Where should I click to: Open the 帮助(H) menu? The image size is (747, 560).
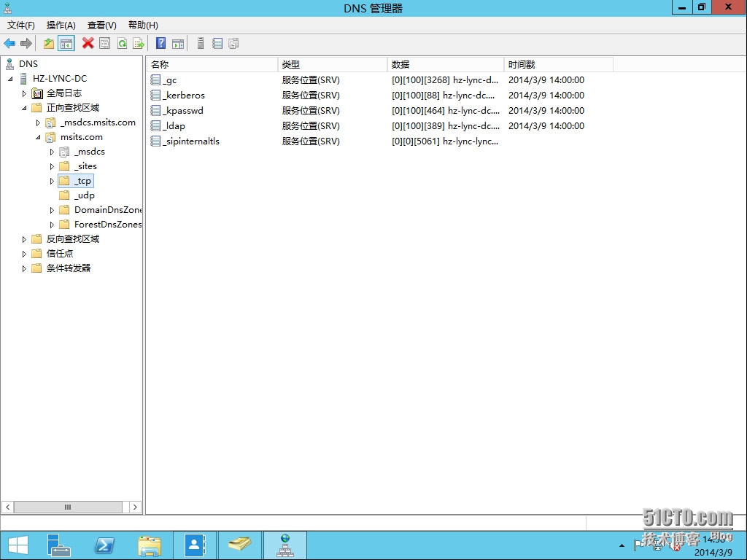(x=144, y=26)
